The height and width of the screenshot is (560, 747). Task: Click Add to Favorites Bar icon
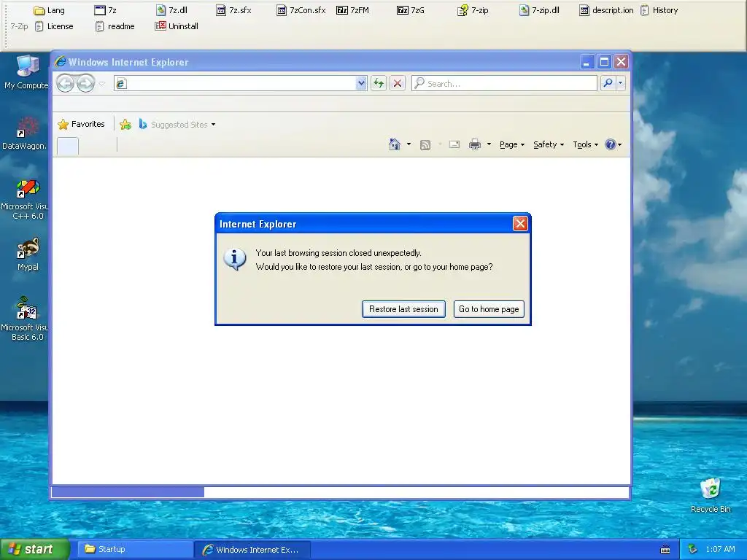[x=125, y=124]
